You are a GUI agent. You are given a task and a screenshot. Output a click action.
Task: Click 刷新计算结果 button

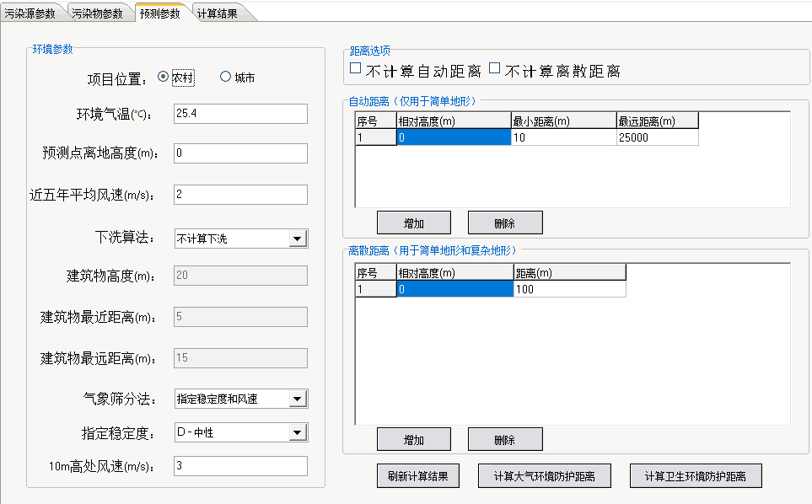418,475
